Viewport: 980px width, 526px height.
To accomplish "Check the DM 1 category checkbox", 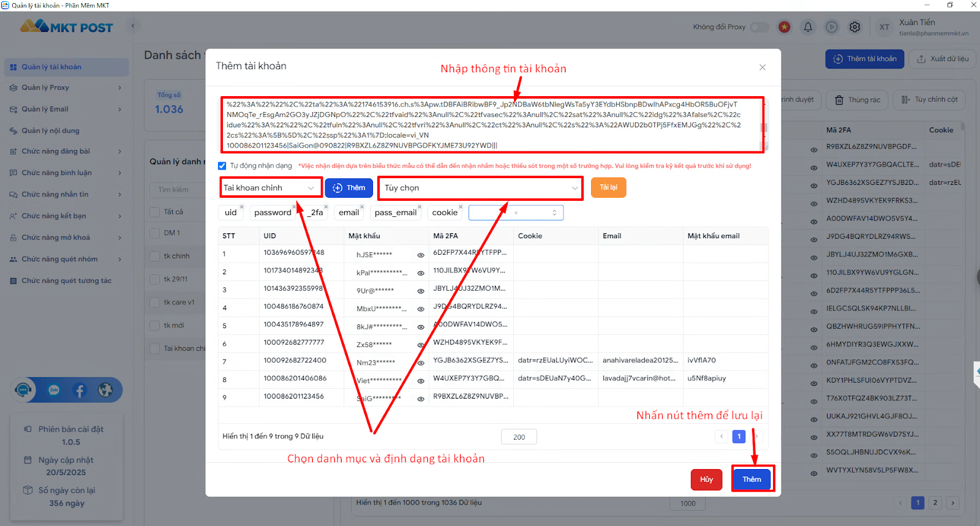I will pos(155,233).
